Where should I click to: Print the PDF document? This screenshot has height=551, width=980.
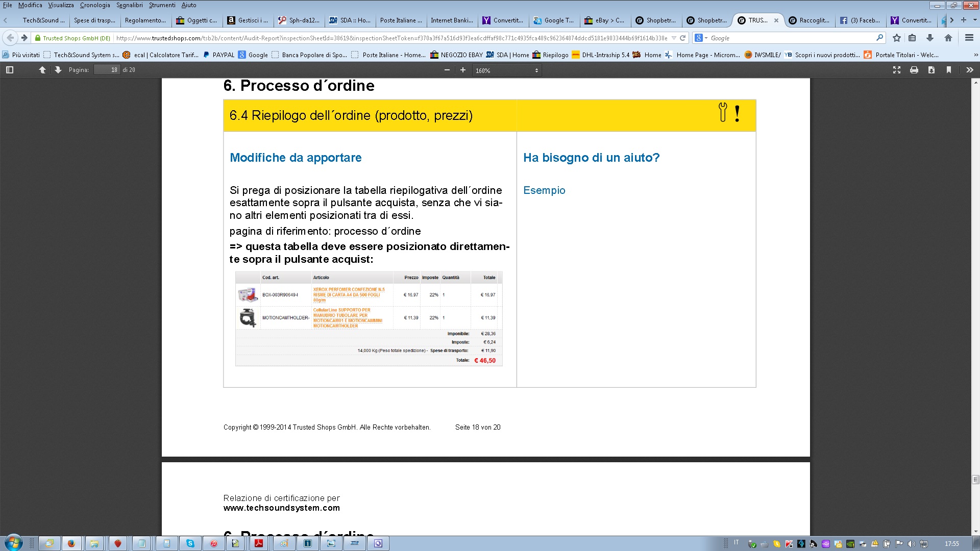pyautogui.click(x=914, y=70)
